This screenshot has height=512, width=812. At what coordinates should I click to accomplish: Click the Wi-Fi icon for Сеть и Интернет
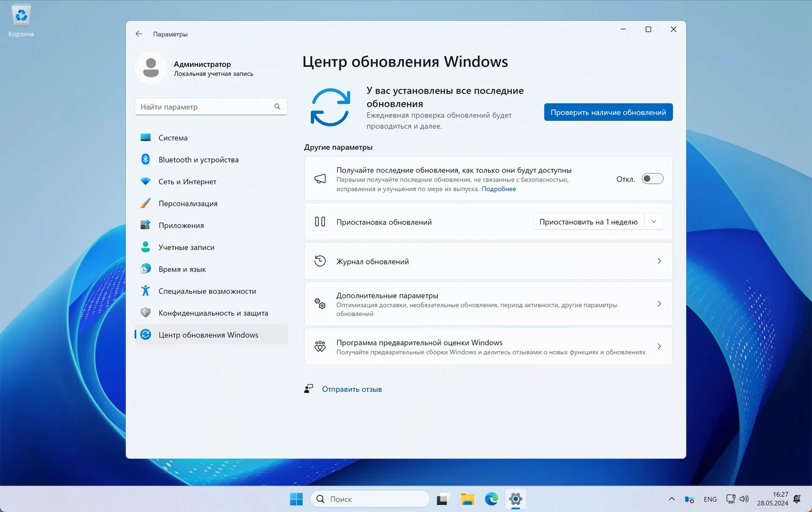146,182
